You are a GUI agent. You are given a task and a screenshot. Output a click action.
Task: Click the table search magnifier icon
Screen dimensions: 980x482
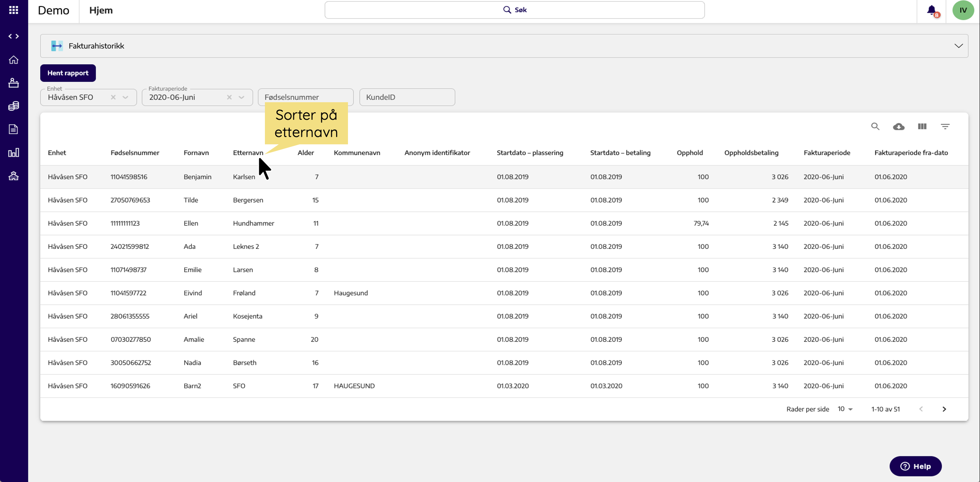(875, 126)
